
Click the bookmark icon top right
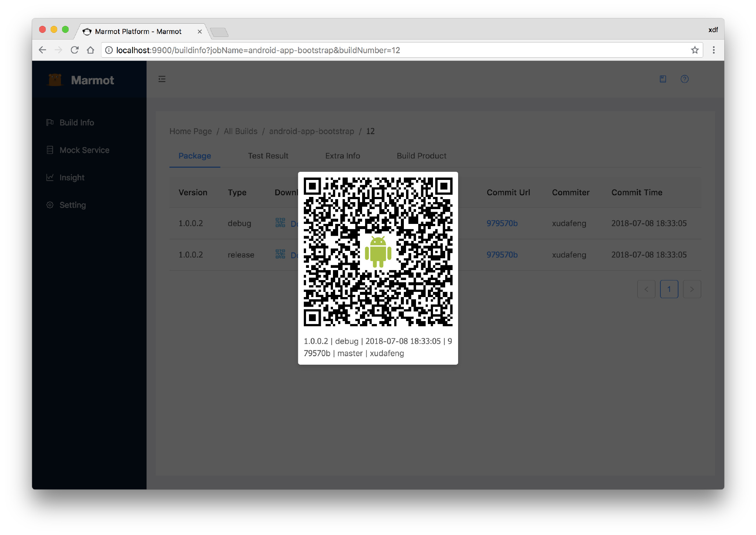point(663,79)
